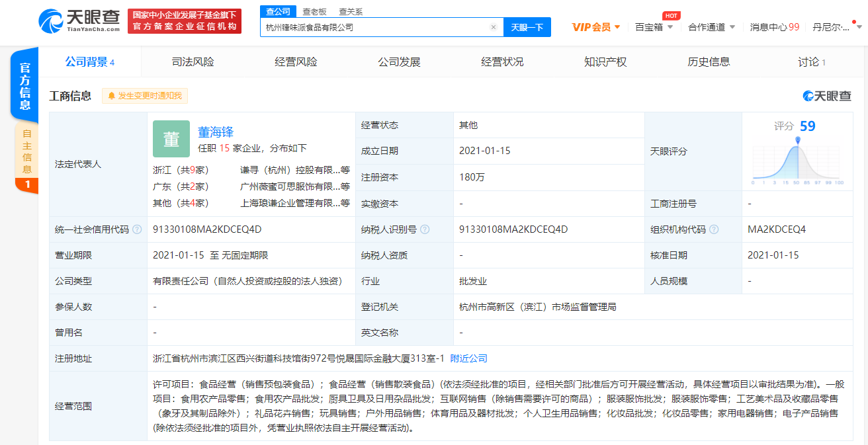Expand the 合作通道 dropdown

pyautogui.click(x=711, y=27)
